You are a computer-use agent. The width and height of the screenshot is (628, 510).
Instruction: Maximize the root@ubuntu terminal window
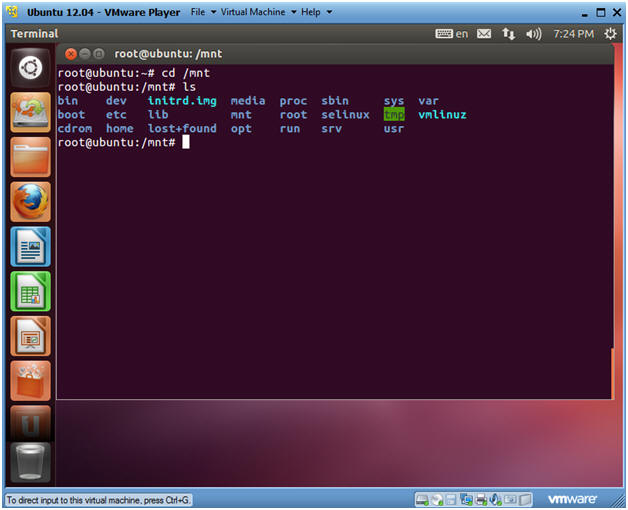(x=98, y=54)
